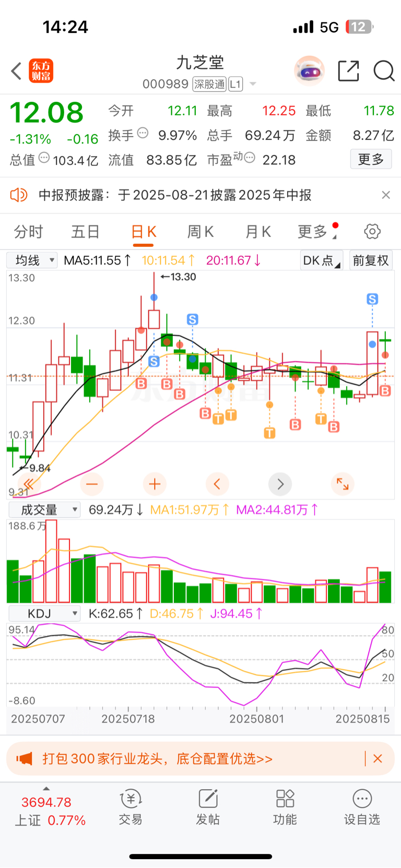Switch to 月K chart tab
Viewport: 401px width, 868px height.
(x=258, y=232)
